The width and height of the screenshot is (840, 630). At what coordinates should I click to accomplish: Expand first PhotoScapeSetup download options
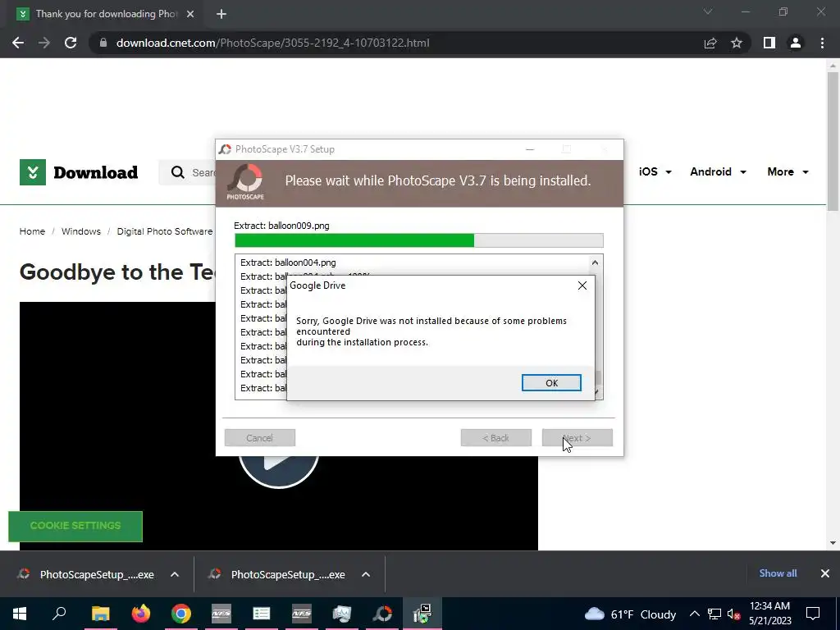tap(175, 574)
